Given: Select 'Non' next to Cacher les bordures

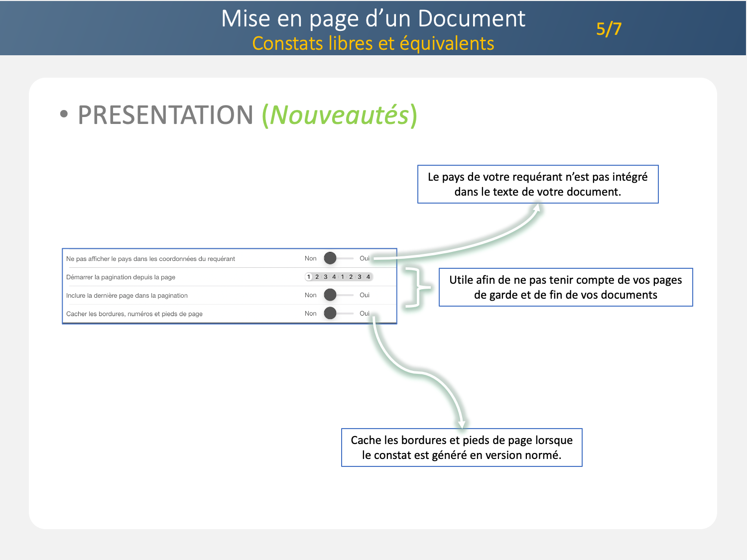Looking at the screenshot, I should (310, 314).
